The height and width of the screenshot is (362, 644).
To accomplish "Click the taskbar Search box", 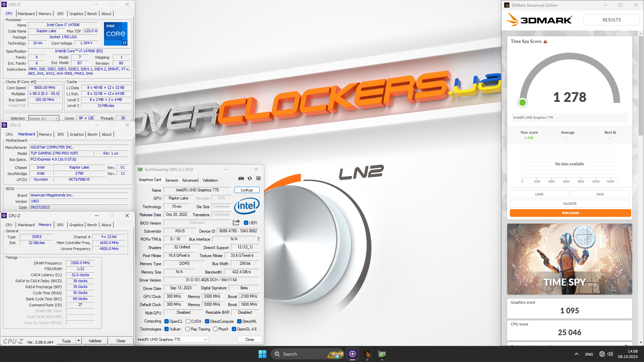I will 308,354.
